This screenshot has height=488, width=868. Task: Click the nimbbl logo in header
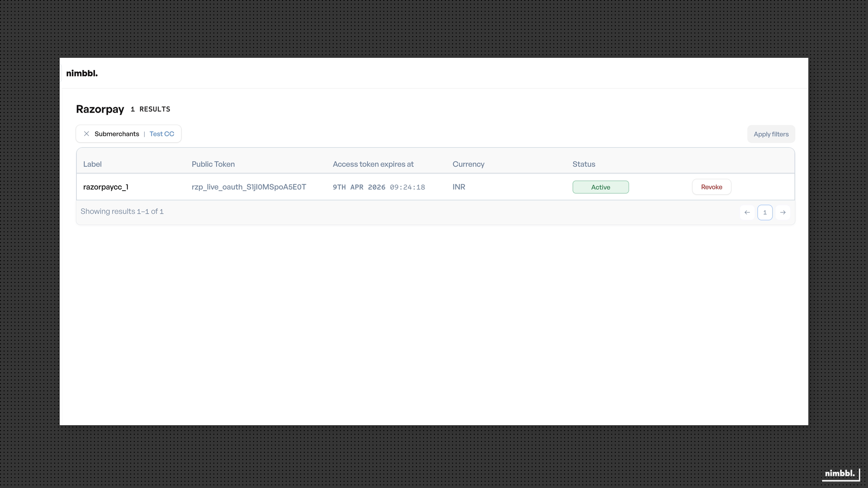click(x=82, y=73)
